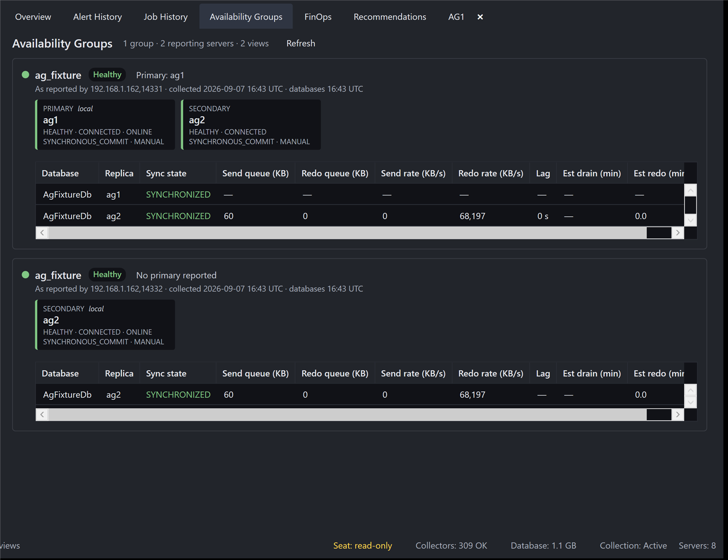Click the "No primary reported" label

pyautogui.click(x=176, y=275)
